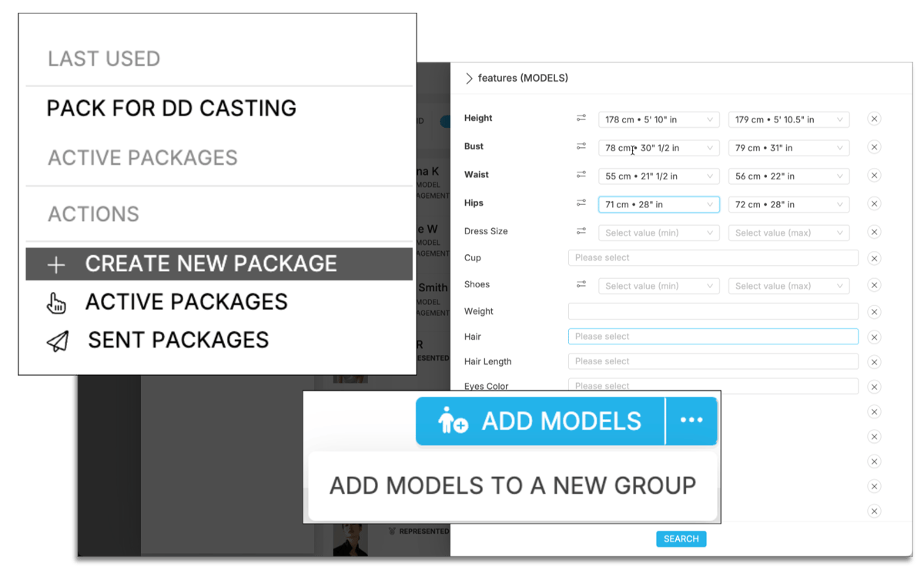
Task: Click into the Weight input field
Action: (712, 311)
